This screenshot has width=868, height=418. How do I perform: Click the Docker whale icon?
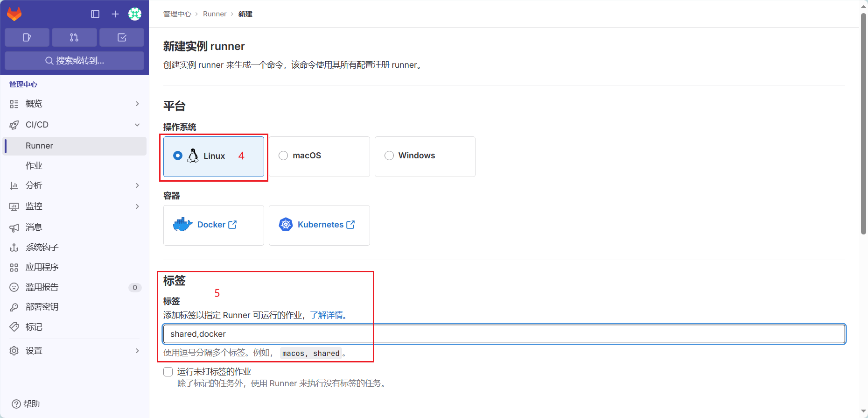point(182,225)
